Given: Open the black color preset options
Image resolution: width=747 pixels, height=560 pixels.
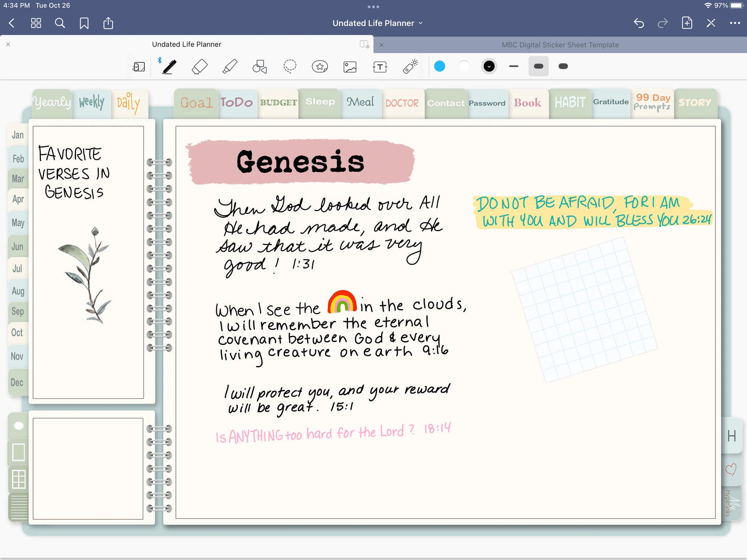Looking at the screenshot, I should 489,66.
